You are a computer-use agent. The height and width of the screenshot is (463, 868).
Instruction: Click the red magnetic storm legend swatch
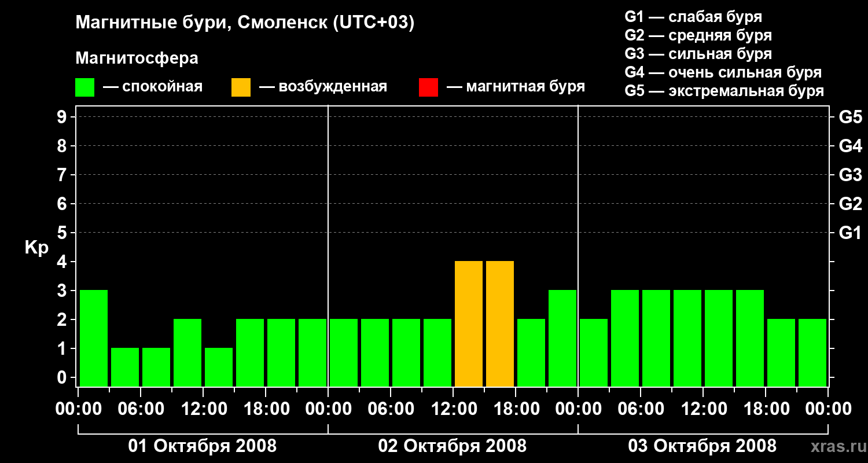pos(428,87)
